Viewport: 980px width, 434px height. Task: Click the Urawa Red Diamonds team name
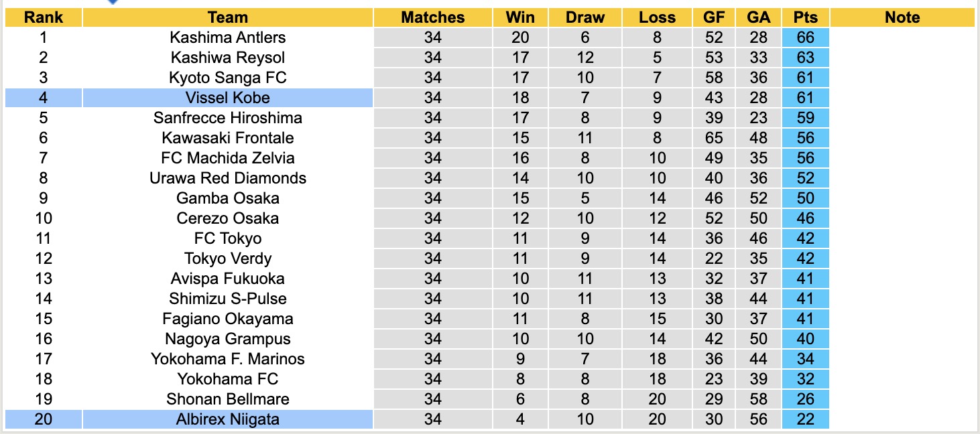tap(227, 178)
